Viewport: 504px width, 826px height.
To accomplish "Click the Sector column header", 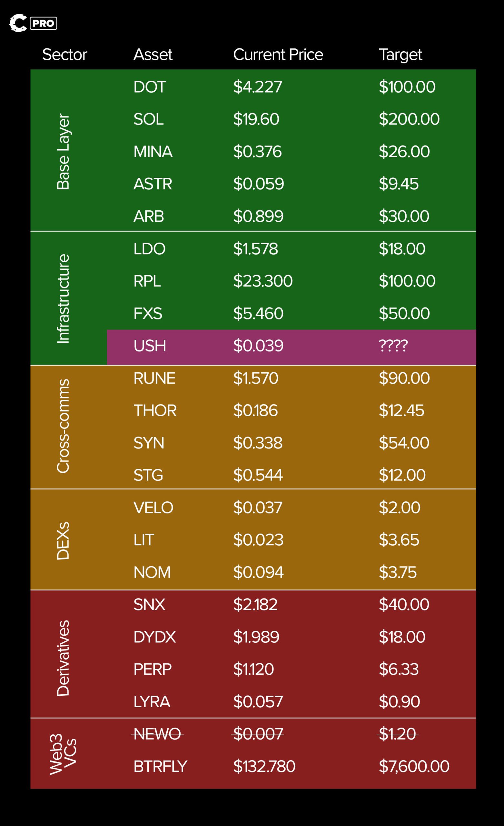I will (65, 55).
